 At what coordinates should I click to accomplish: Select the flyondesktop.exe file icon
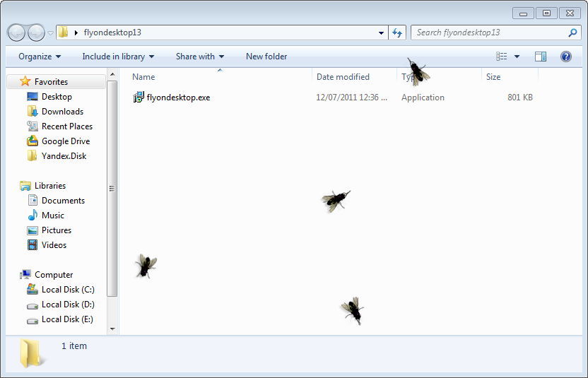[x=139, y=98]
